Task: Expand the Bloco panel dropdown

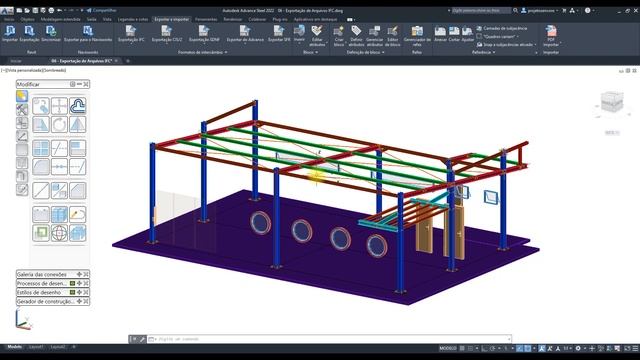Action: [311, 52]
